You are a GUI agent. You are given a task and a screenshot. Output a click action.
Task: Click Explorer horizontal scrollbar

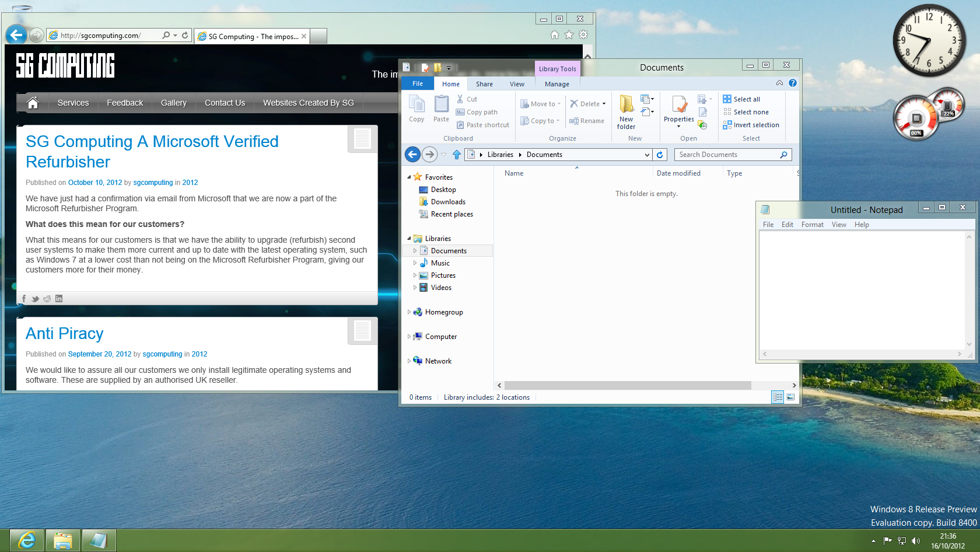[628, 385]
